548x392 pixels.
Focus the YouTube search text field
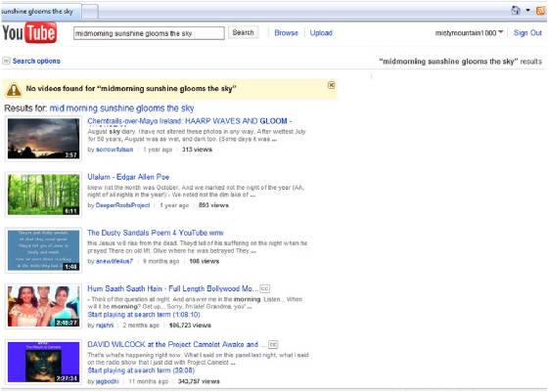pyautogui.click(x=149, y=33)
